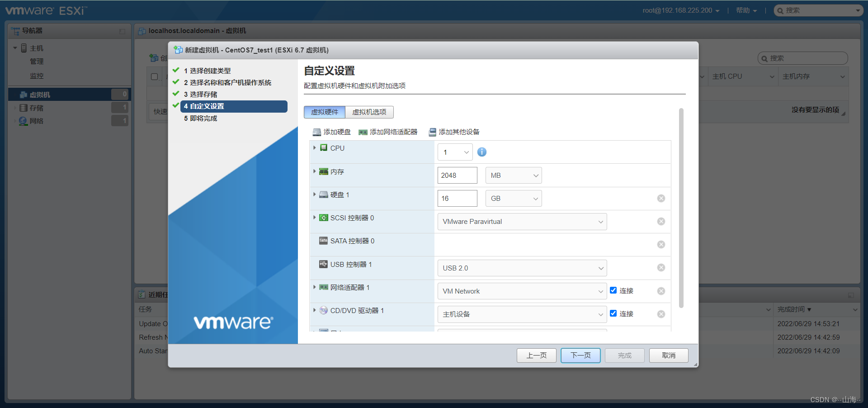Screen dimensions: 868x408
Task: Click the 添加硬盘 disk icon
Action: pos(317,132)
